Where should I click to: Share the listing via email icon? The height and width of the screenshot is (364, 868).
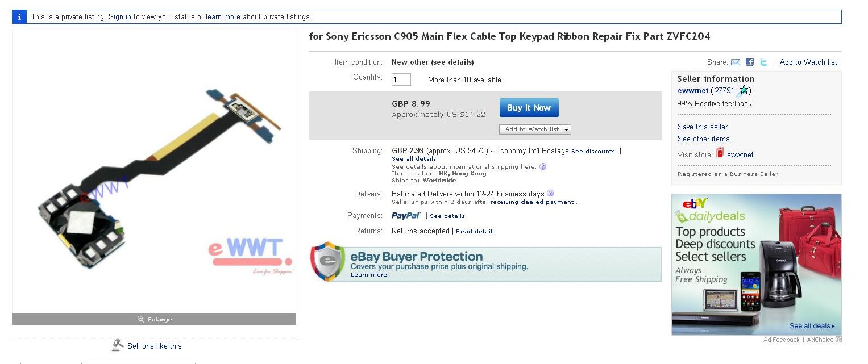(x=736, y=62)
